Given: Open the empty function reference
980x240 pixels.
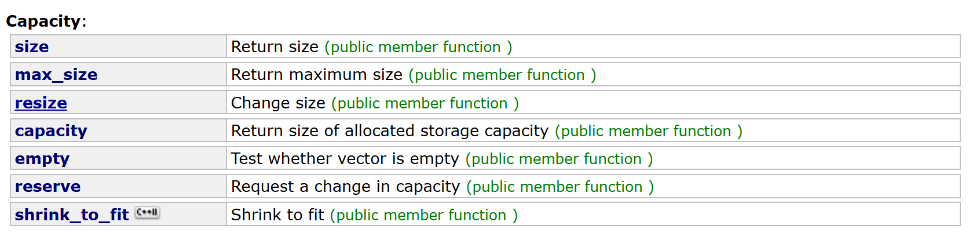Looking at the screenshot, I should coord(42,159).
